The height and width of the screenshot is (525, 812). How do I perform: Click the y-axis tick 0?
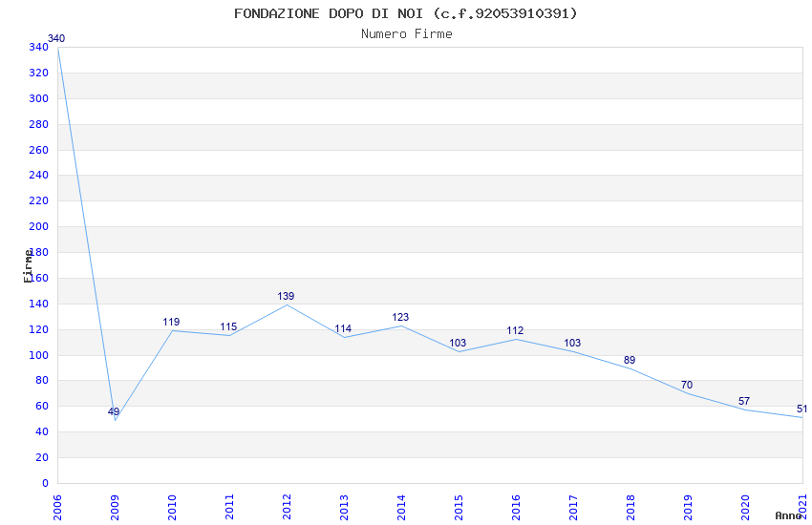(45, 483)
